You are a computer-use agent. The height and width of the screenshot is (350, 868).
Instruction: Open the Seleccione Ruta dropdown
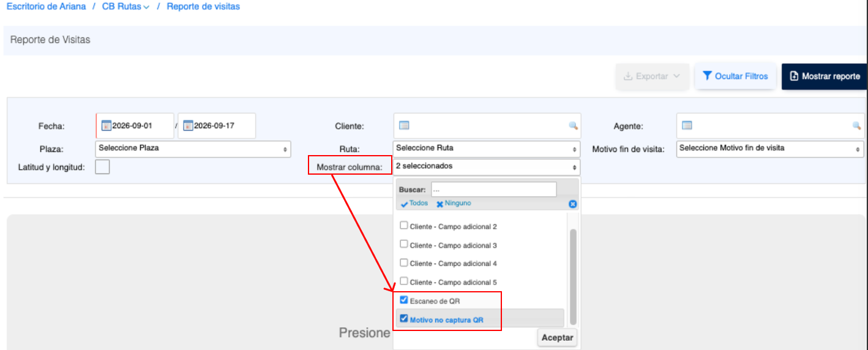(x=487, y=149)
